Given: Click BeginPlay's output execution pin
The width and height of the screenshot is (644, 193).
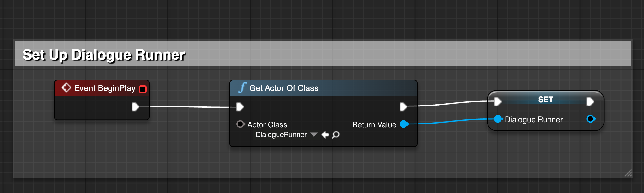Looking at the screenshot, I should 136,106.
